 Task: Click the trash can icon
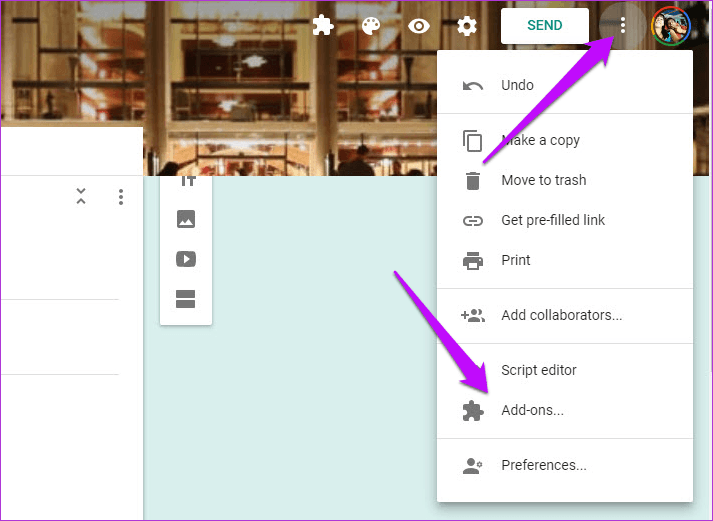click(x=473, y=181)
